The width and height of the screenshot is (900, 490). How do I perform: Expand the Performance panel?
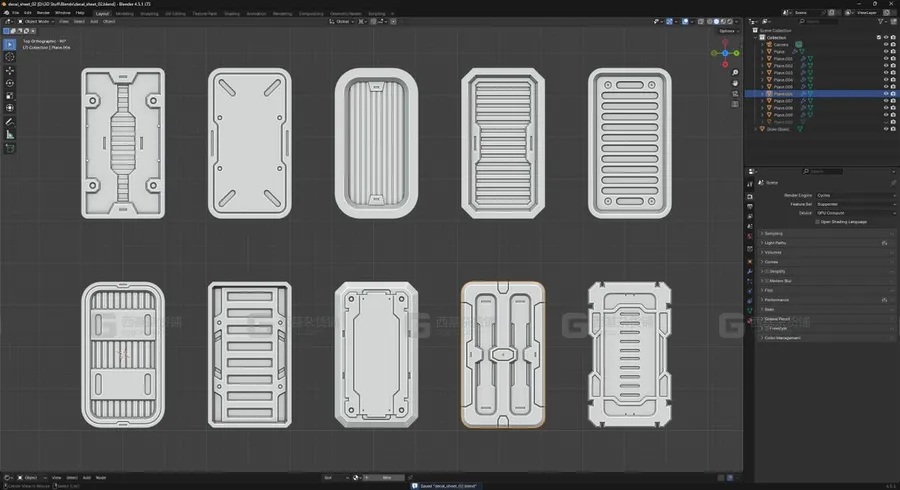point(776,300)
